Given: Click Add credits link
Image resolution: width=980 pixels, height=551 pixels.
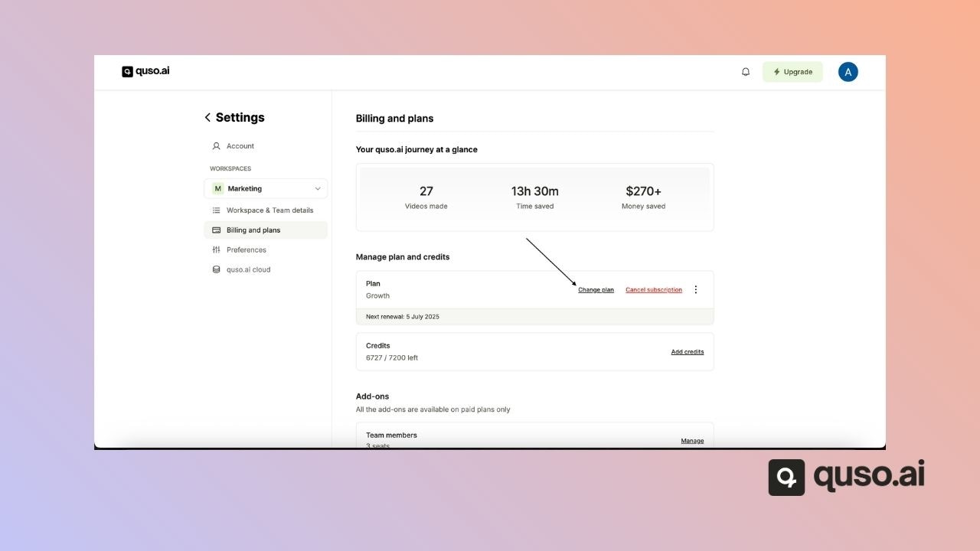Looking at the screenshot, I should (x=688, y=352).
